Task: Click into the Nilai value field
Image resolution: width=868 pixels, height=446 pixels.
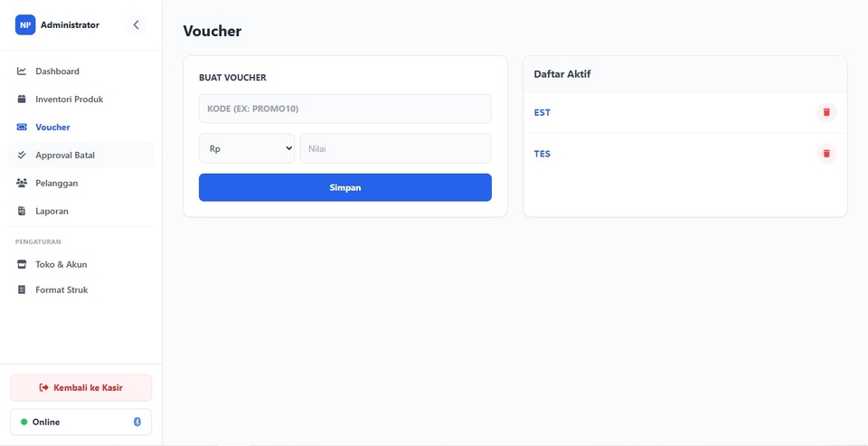Action: coord(395,148)
